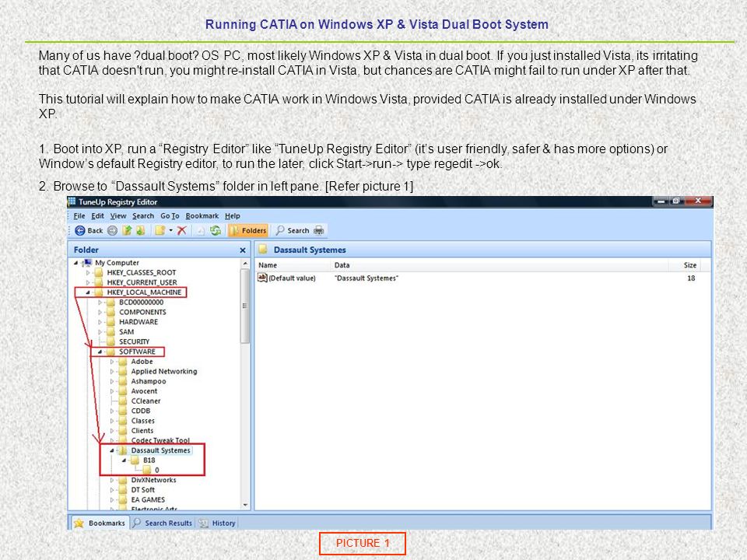Select the DT Soft key
The width and height of the screenshot is (747, 560).
142,491
